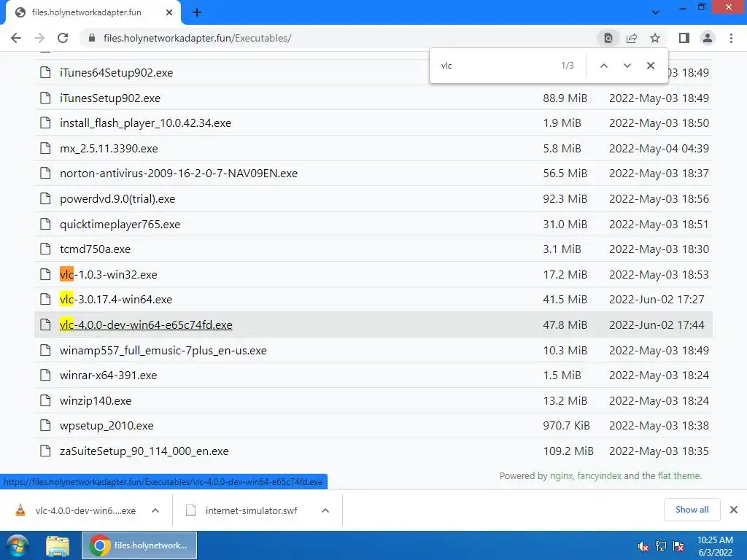The height and width of the screenshot is (560, 747).
Task: Download norton-antivirus-2009 NAV09EN.exe
Action: [179, 174]
